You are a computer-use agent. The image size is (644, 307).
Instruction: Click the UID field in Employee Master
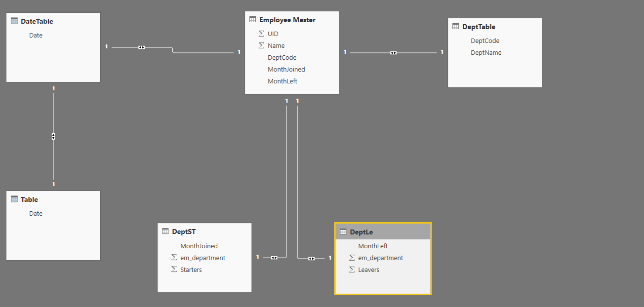[273, 34]
